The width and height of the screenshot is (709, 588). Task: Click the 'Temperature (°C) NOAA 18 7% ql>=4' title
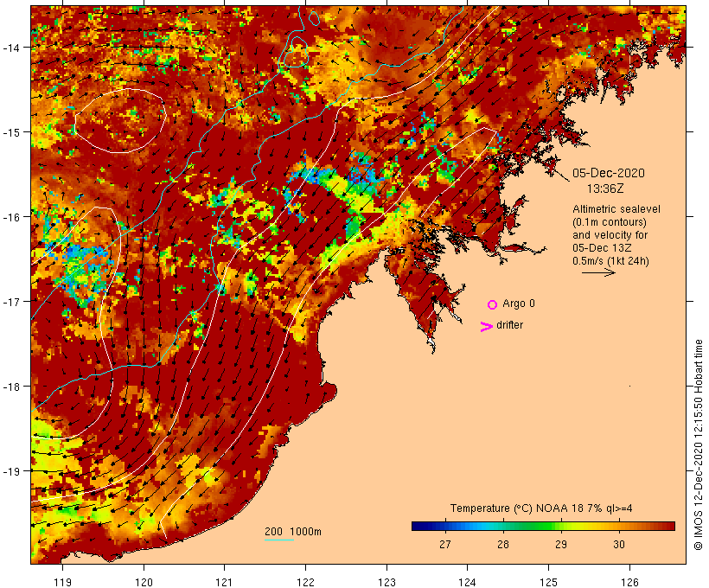pyautogui.click(x=541, y=508)
